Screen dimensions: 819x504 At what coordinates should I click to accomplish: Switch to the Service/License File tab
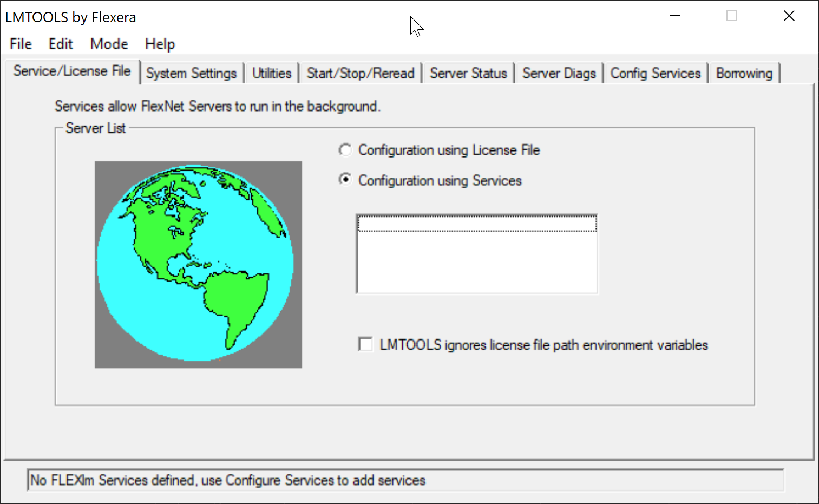point(72,71)
